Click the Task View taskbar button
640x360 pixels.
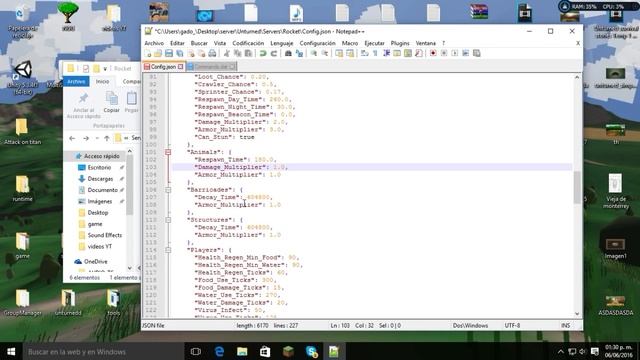coord(196,351)
